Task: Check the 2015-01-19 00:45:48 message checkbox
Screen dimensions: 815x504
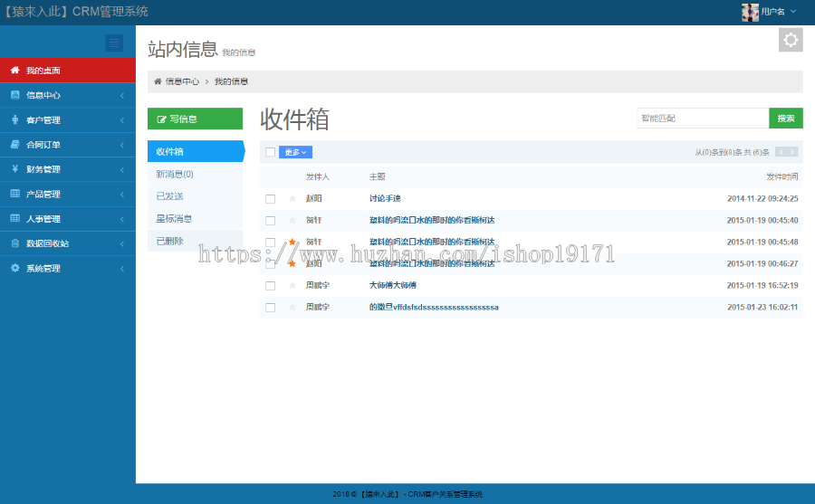Action: [270, 242]
